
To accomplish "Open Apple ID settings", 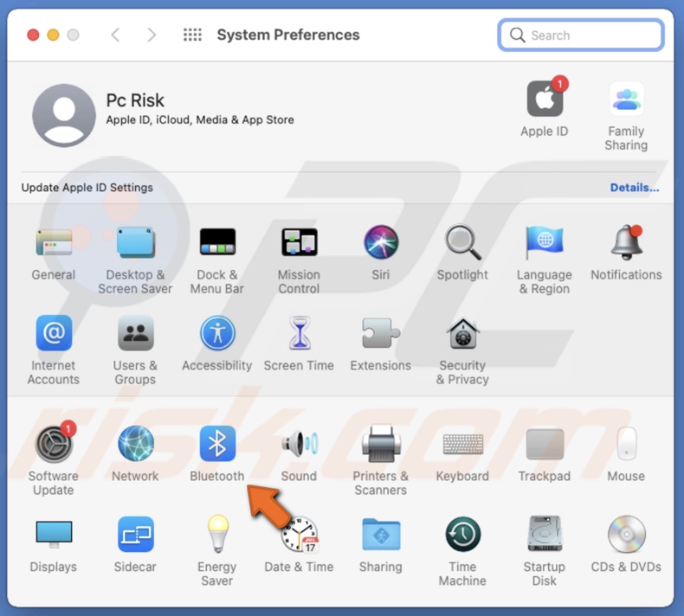I will click(x=545, y=100).
